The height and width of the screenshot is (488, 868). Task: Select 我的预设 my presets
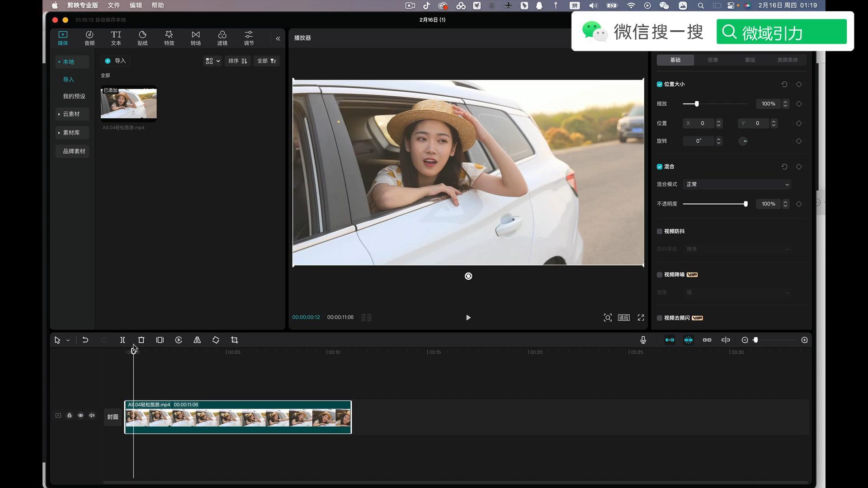pyautogui.click(x=74, y=96)
